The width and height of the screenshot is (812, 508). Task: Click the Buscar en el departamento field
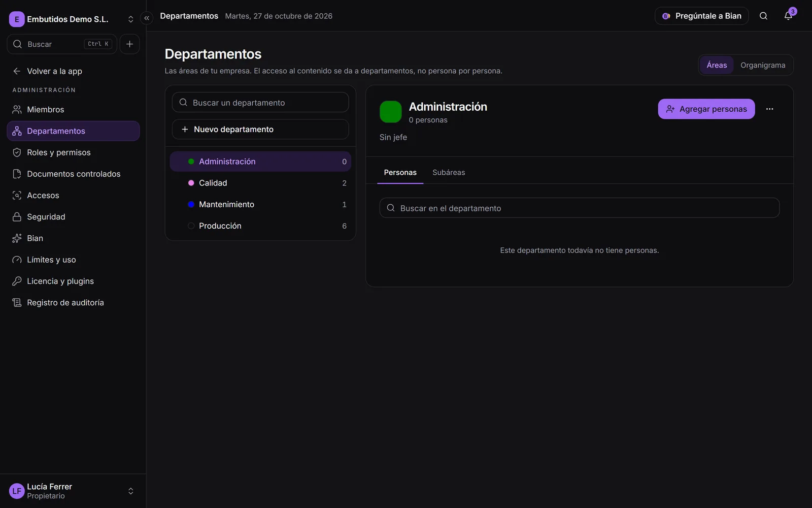[580, 208]
